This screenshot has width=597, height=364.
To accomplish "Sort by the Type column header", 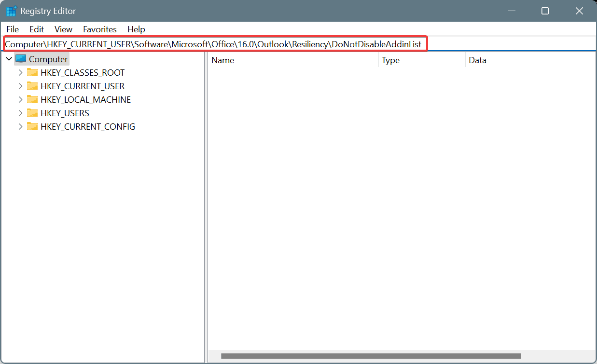I will pos(422,60).
